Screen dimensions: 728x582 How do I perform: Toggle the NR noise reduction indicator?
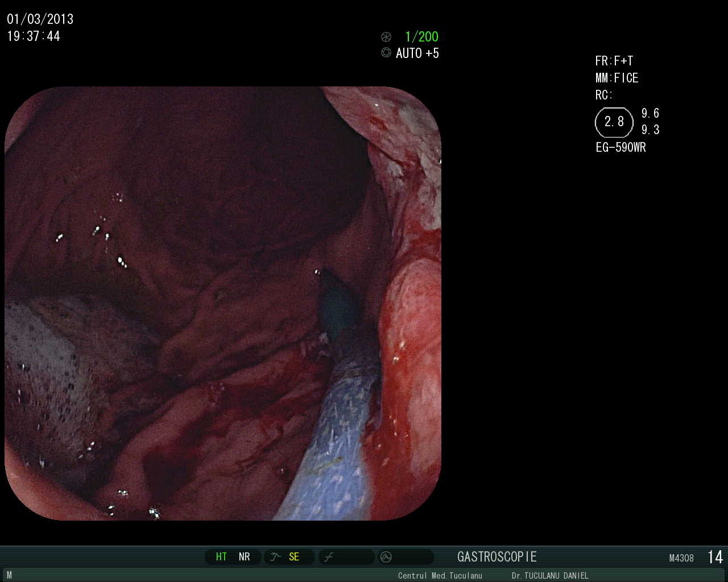(x=245, y=557)
